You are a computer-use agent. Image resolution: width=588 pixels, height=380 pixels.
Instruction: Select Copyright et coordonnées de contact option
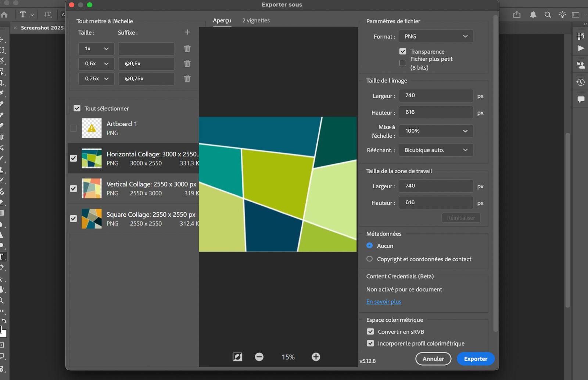pyautogui.click(x=369, y=259)
